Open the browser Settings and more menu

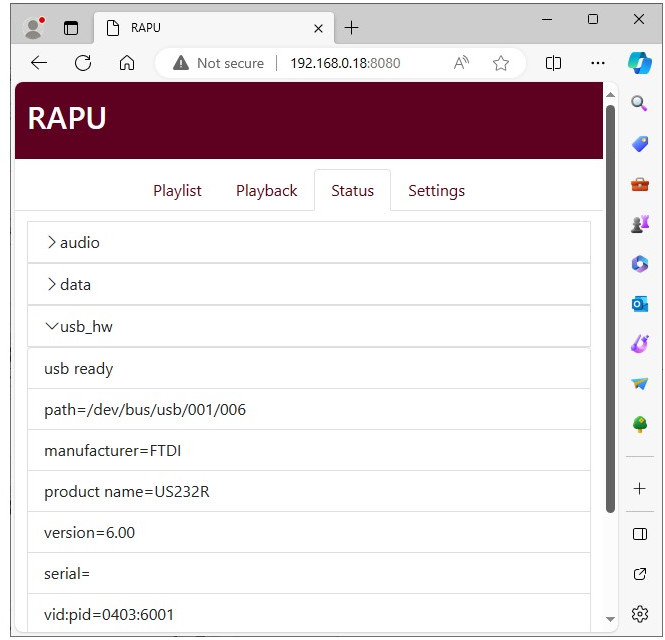pos(598,63)
